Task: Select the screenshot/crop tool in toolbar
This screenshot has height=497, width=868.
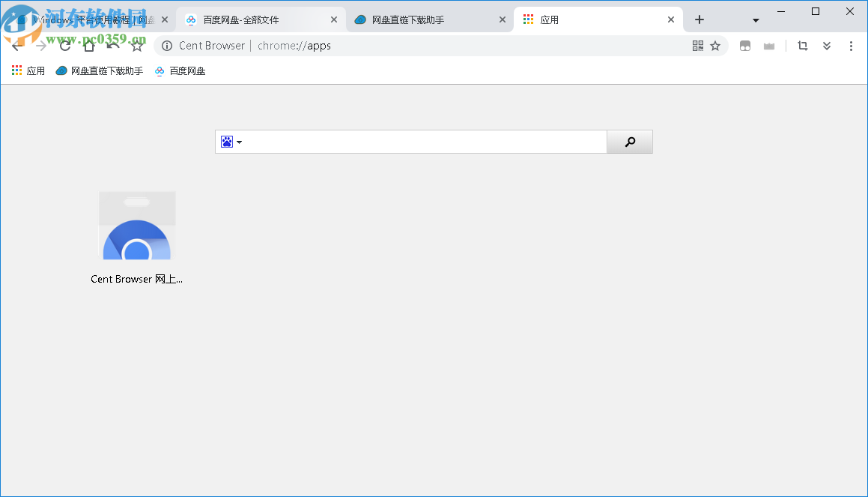Action: pos(802,46)
